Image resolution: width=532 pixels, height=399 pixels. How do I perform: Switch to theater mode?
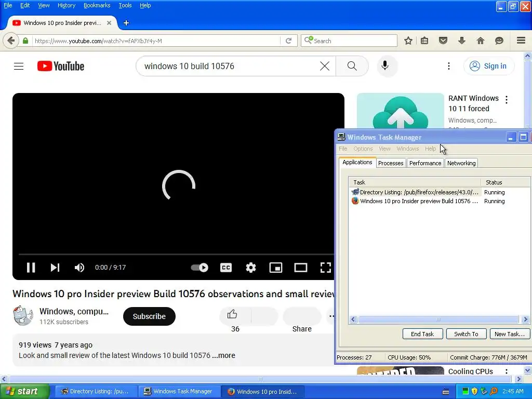point(301,268)
